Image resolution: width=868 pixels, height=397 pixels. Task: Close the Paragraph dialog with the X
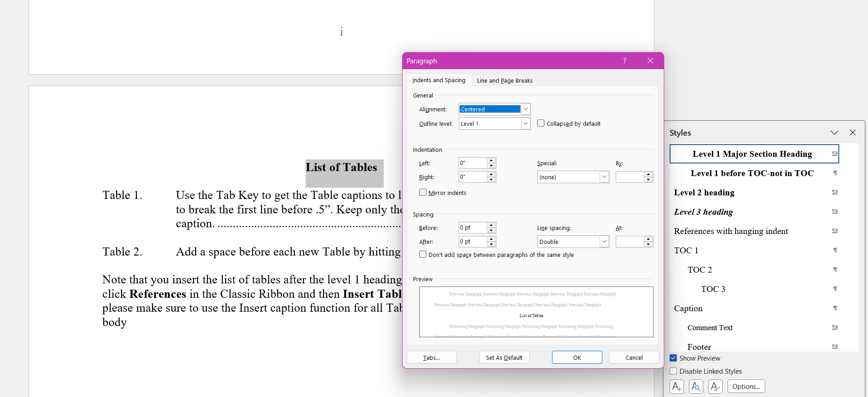pyautogui.click(x=650, y=61)
